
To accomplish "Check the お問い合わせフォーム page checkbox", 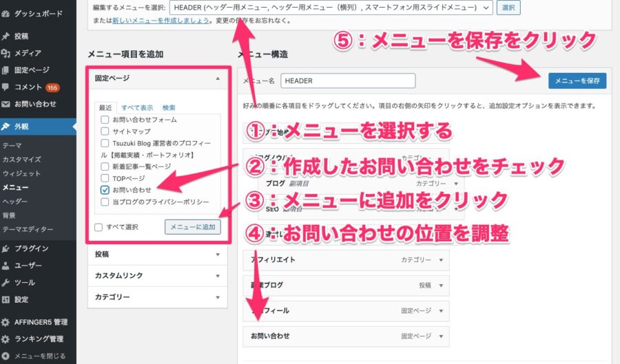I will click(105, 120).
